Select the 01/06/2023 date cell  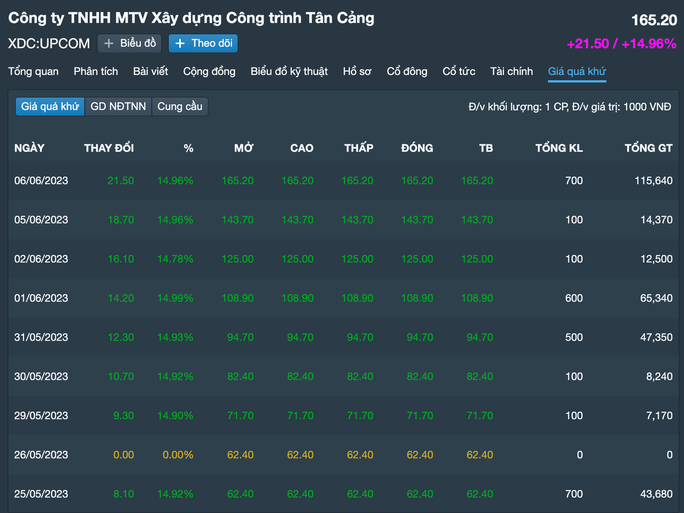tap(41, 298)
